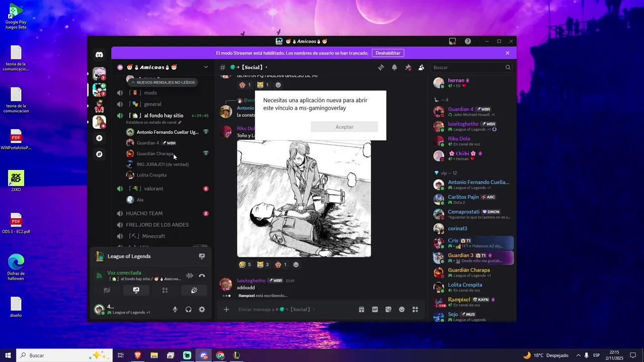Open hernan's profile in member list
This screenshot has width=644, height=362.
point(472,83)
